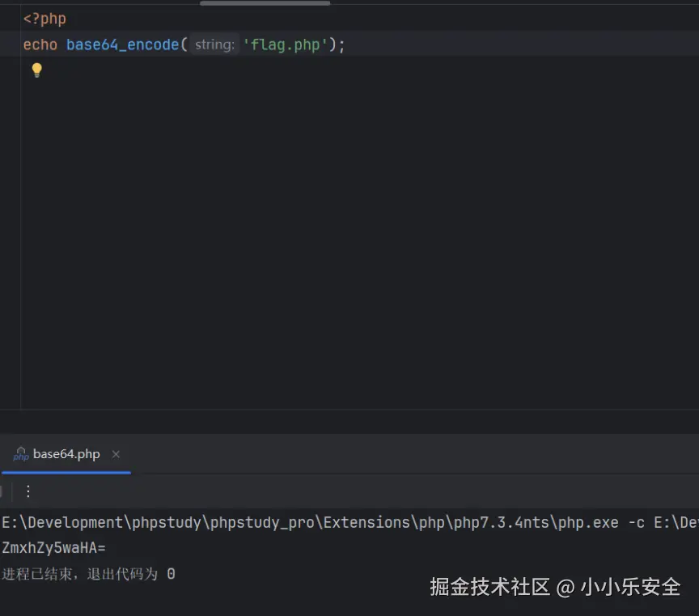This screenshot has height=616, width=699.
Task: Click the ZmxhZy5waHA= output line
Action: [x=54, y=549]
